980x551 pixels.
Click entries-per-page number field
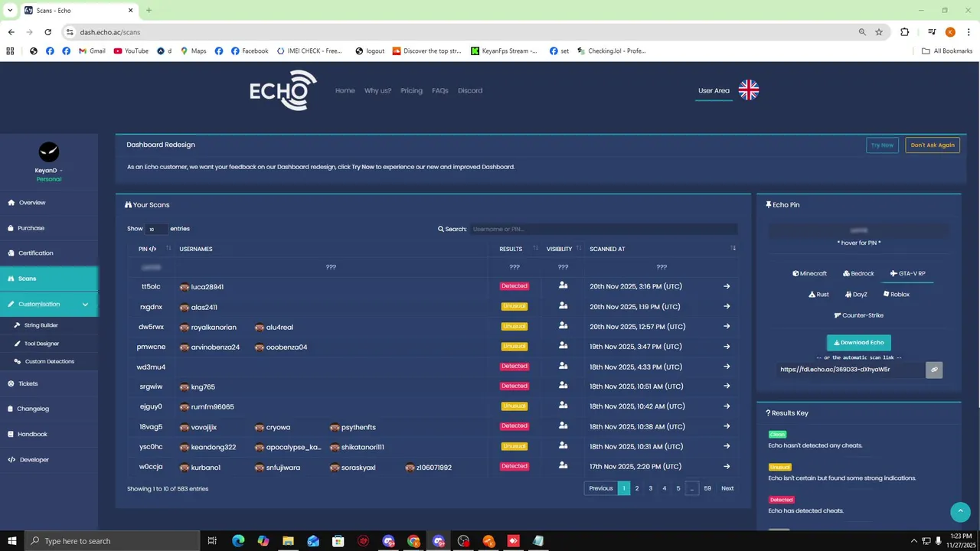(x=156, y=229)
